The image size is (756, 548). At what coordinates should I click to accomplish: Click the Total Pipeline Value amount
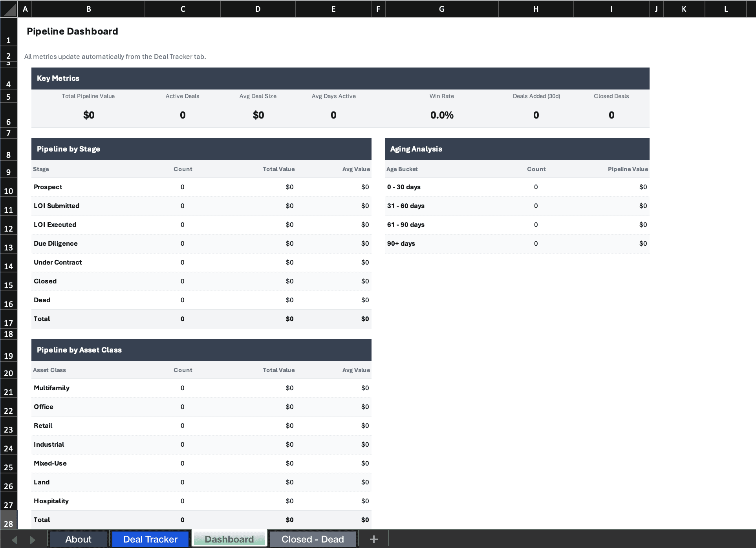(x=88, y=115)
